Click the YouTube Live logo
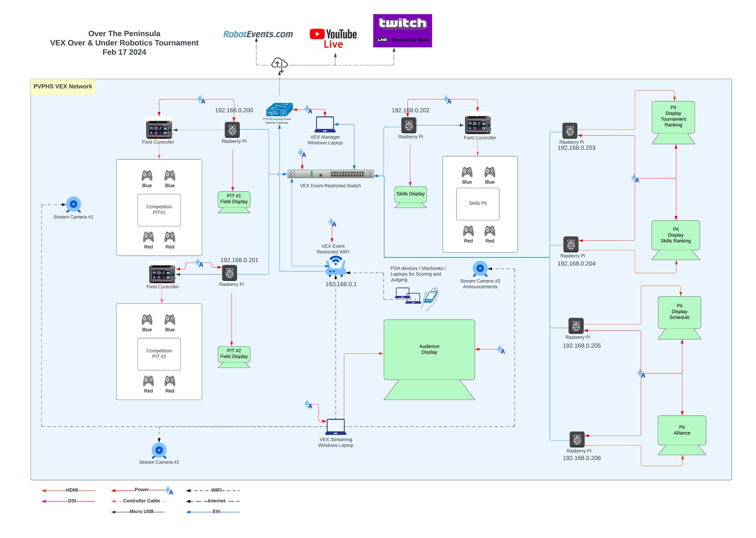The image size is (756, 538). coord(333,38)
